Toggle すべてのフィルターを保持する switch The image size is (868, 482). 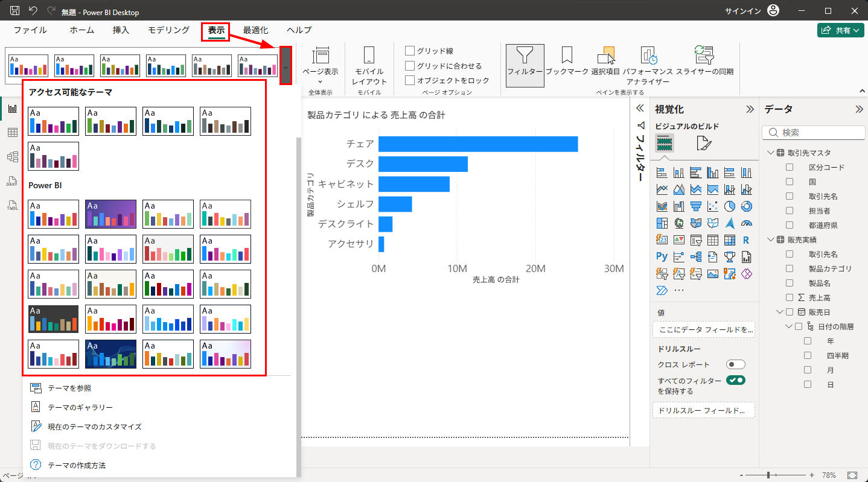point(736,380)
